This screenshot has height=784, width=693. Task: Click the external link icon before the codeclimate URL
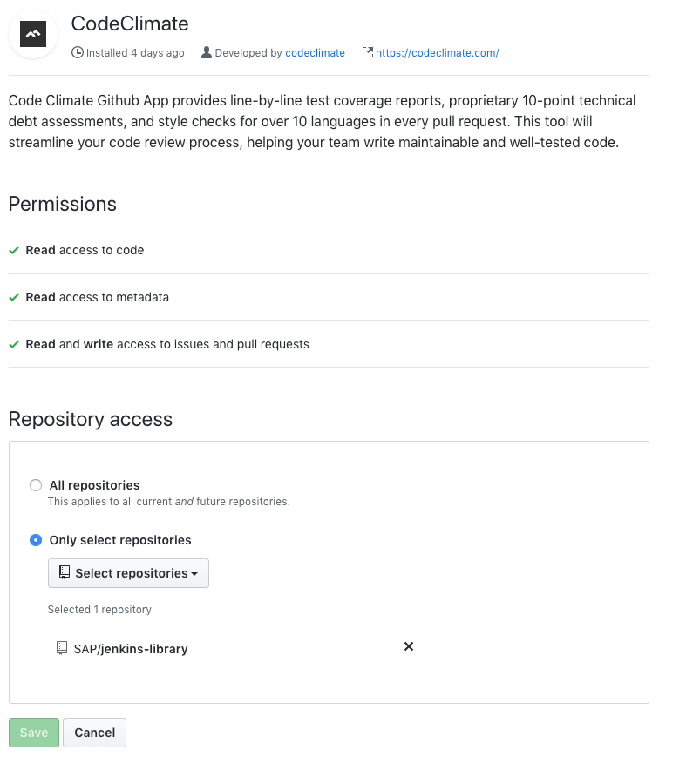pyautogui.click(x=368, y=52)
